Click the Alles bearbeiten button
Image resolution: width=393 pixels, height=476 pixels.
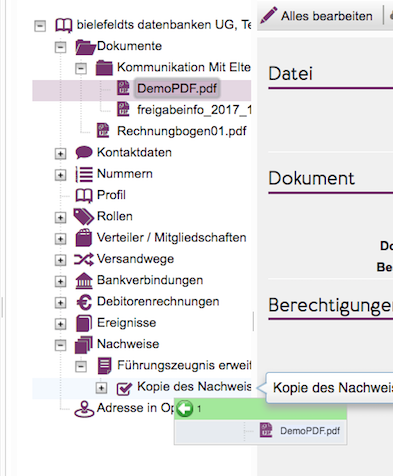click(x=317, y=16)
